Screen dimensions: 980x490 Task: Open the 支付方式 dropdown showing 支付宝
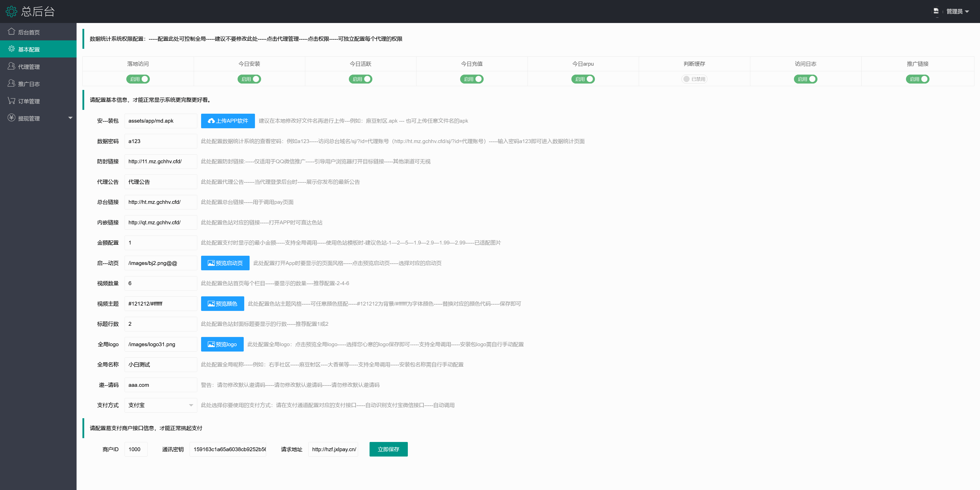coord(161,405)
